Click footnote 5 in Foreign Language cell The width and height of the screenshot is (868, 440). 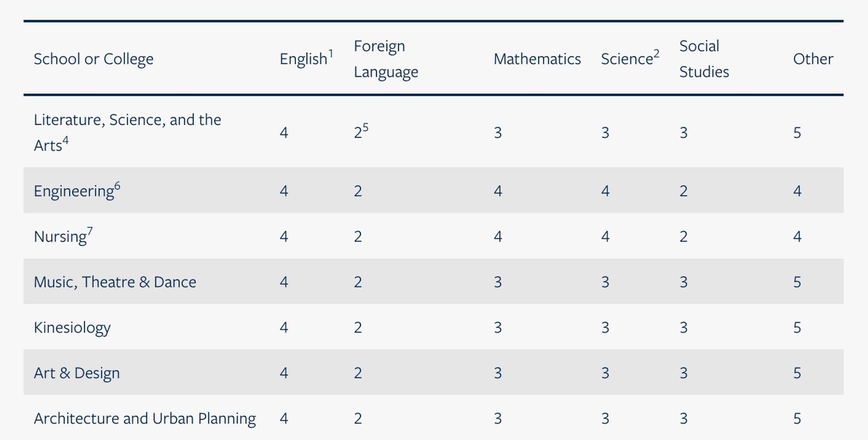coord(365,127)
